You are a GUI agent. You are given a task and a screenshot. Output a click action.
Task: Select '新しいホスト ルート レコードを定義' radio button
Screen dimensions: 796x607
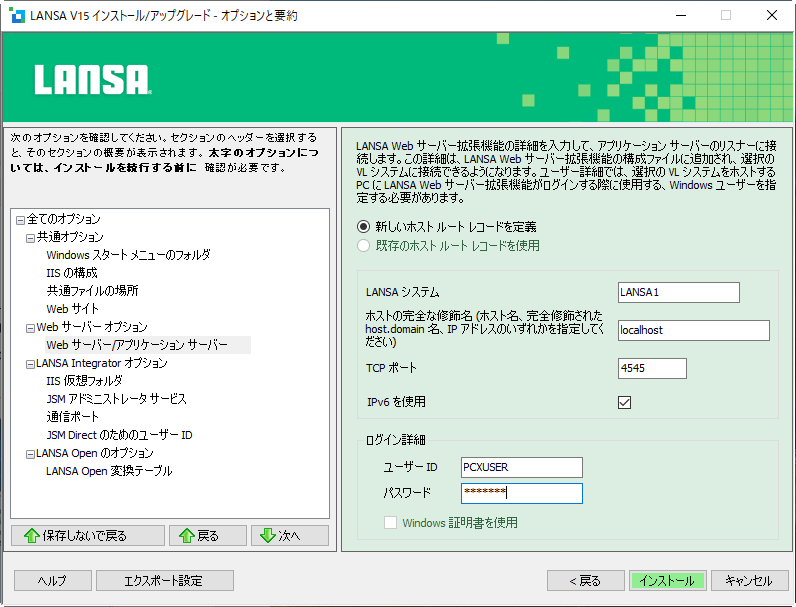tap(363, 226)
